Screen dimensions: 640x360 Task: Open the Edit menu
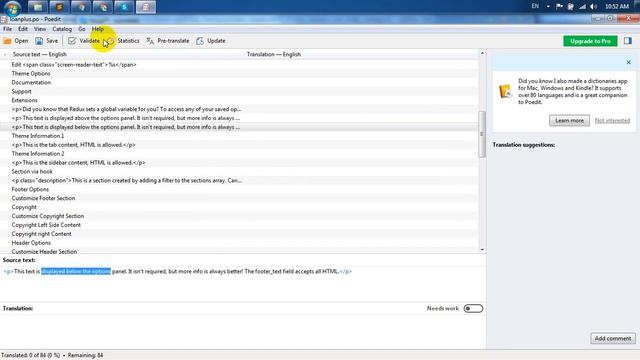coord(23,29)
